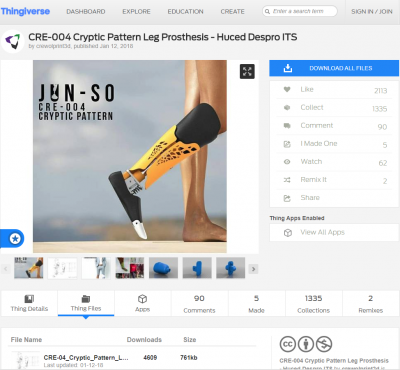Click the Collect icon
400x370 pixels.
coord(287,107)
